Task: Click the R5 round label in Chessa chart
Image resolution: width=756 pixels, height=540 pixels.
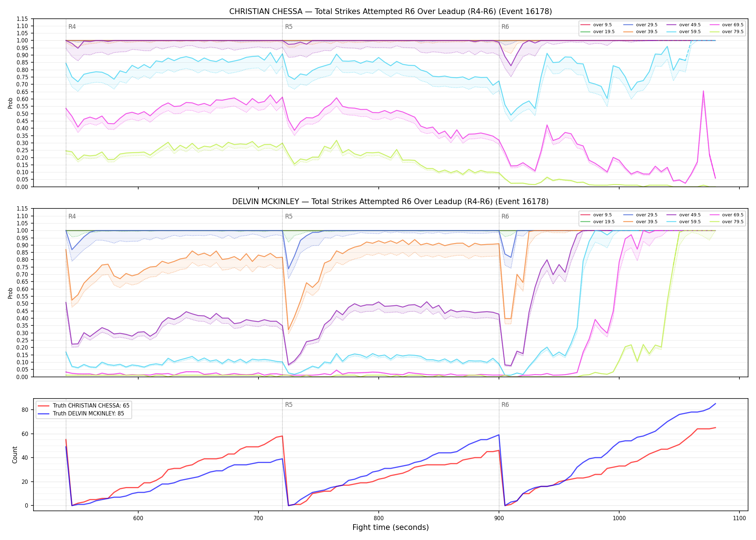Action: [x=289, y=27]
